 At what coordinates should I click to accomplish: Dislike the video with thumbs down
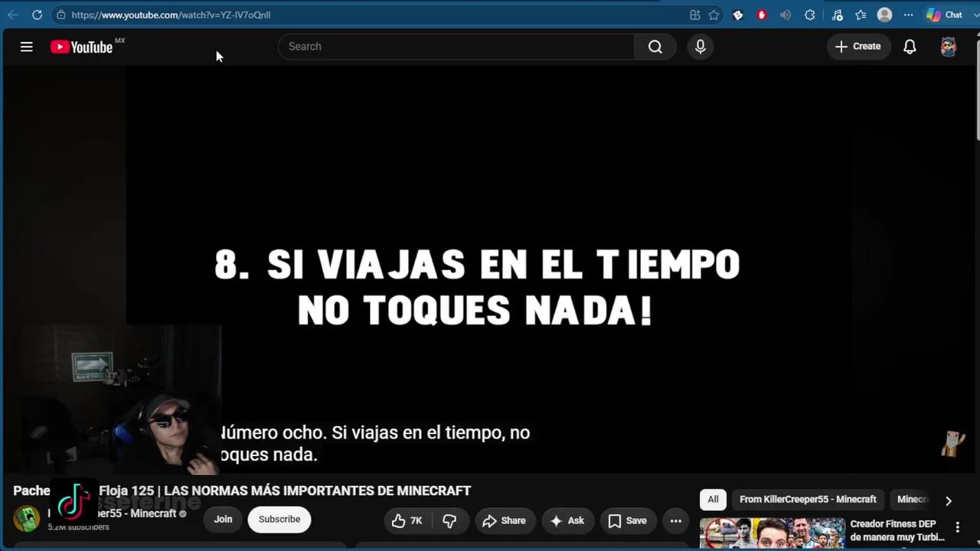click(x=449, y=520)
